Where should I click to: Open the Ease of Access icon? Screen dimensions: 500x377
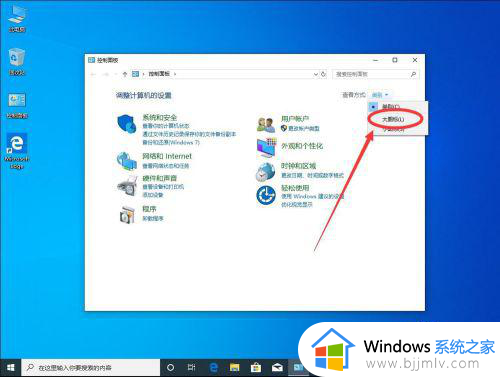point(266,195)
